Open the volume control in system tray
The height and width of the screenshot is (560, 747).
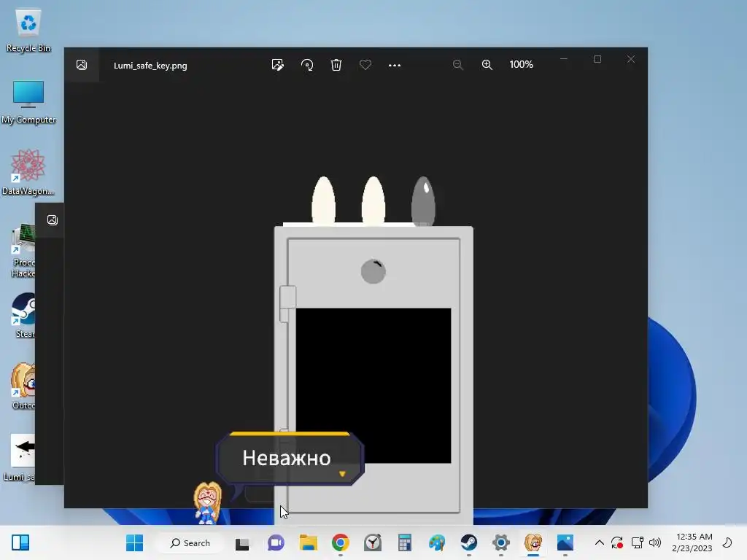(x=655, y=542)
